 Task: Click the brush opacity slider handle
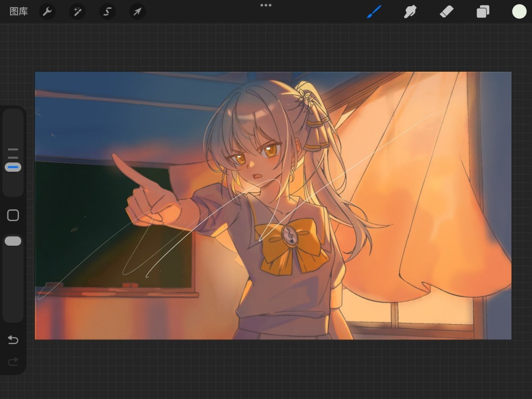[13, 241]
